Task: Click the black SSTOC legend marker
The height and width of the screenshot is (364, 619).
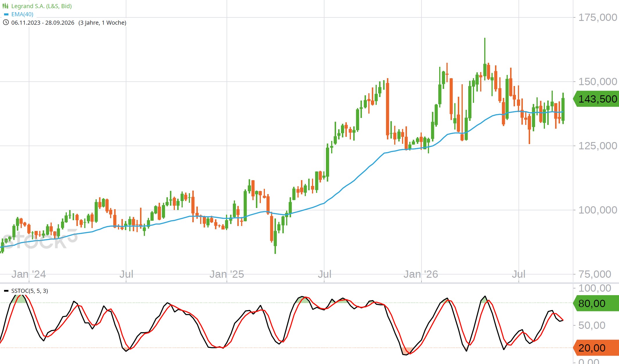Action: point(6,291)
